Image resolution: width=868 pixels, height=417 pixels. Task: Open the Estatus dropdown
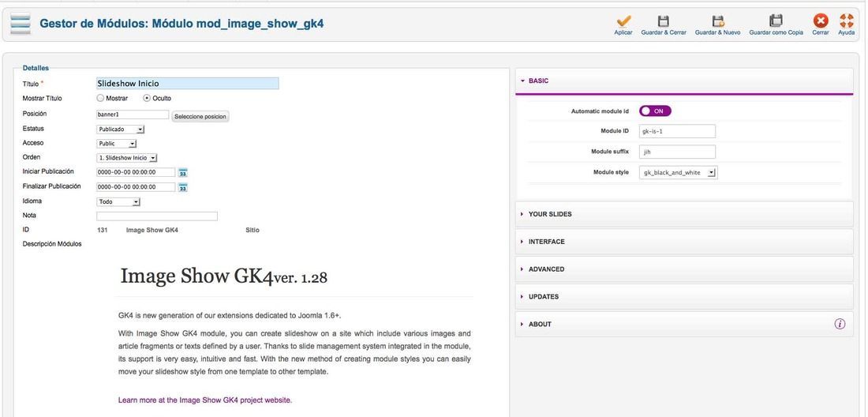click(x=121, y=129)
